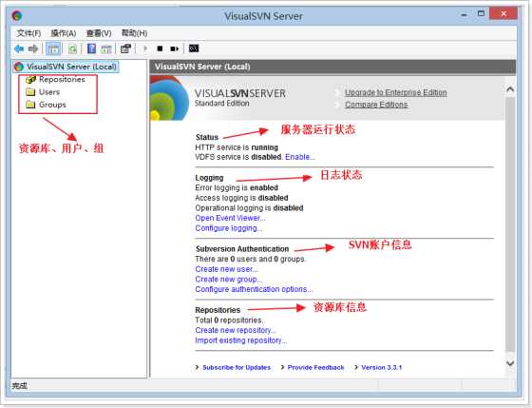The height and width of the screenshot is (408, 532).
Task: Click 'Total 0 repositories' text
Action: pos(229,321)
